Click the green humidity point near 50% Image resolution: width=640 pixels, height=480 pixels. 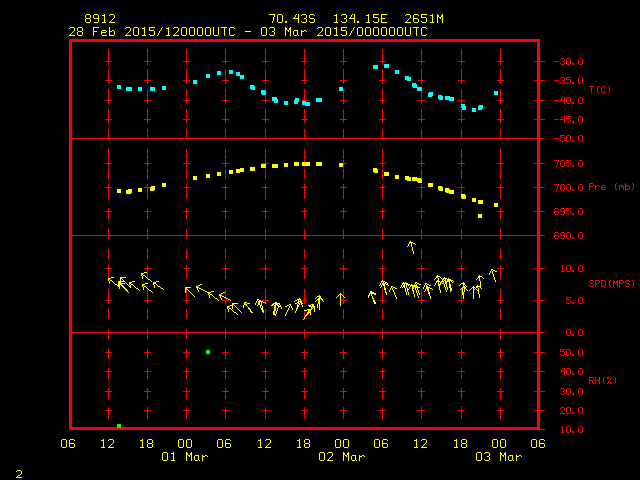(208, 352)
